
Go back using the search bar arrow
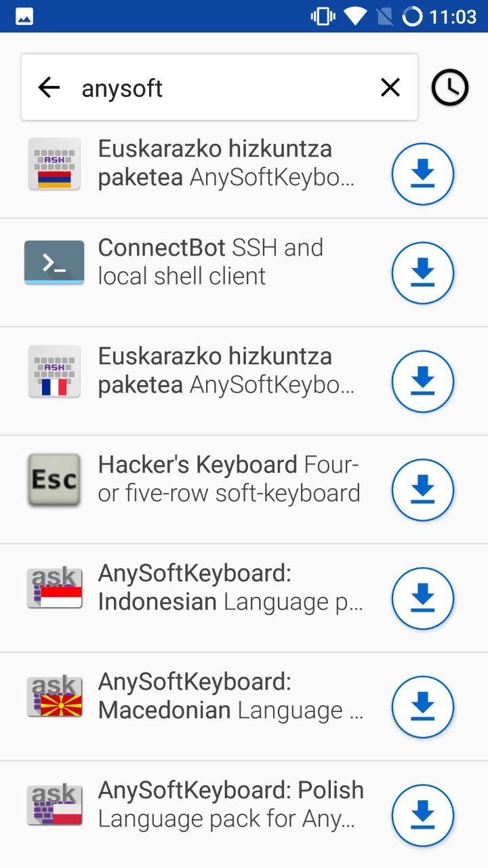coord(49,87)
